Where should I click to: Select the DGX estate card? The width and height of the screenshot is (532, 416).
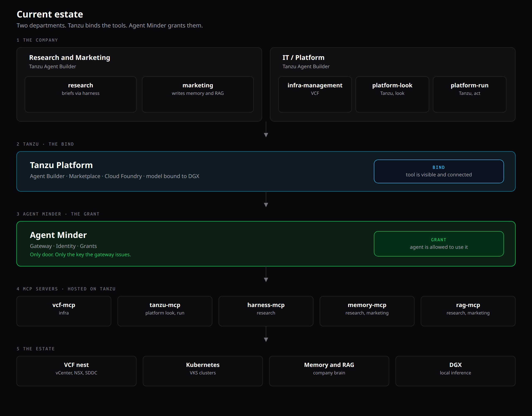(x=455, y=371)
